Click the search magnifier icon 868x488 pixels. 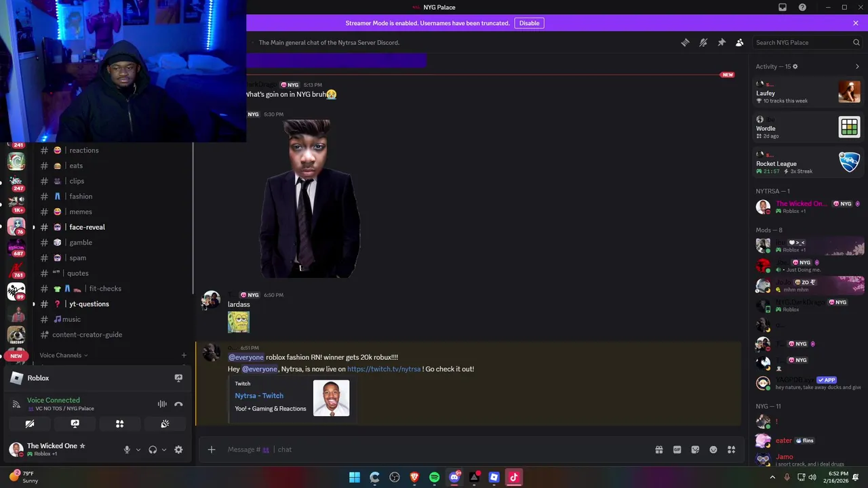(856, 43)
